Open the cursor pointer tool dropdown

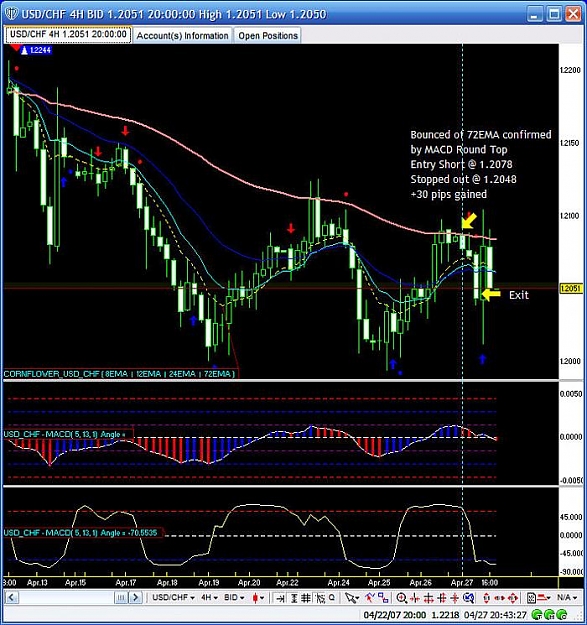[352, 598]
